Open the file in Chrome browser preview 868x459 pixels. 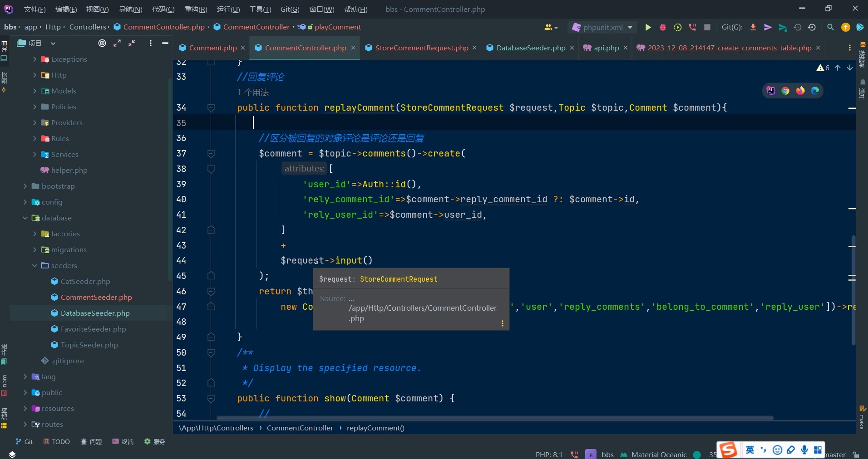(786, 91)
